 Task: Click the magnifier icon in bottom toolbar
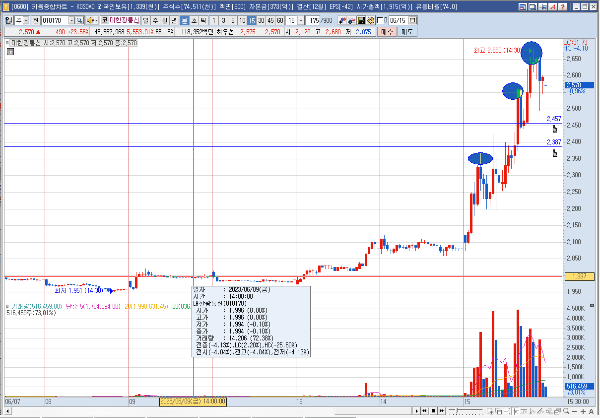(x=566, y=411)
